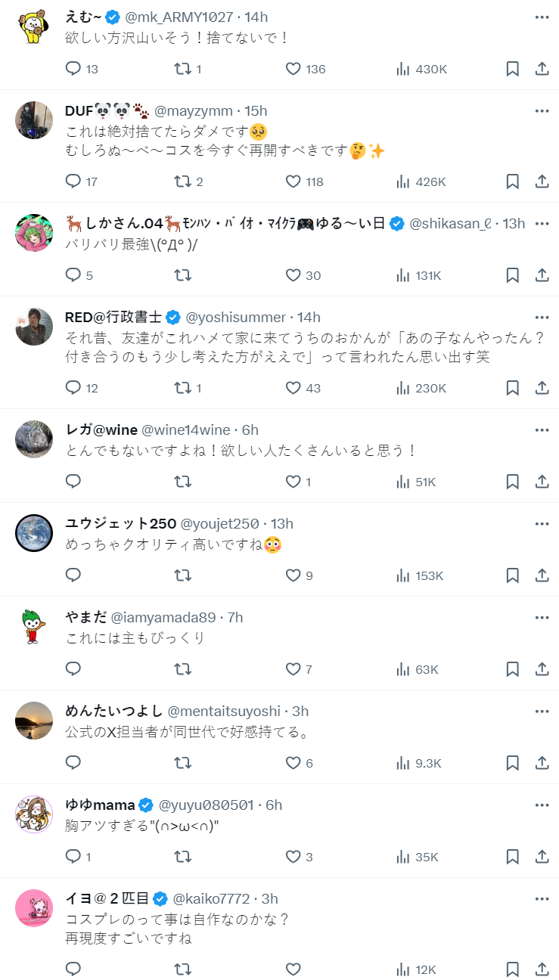Share the やまだ tweet
This screenshot has height=980, width=559.
pyautogui.click(x=542, y=669)
